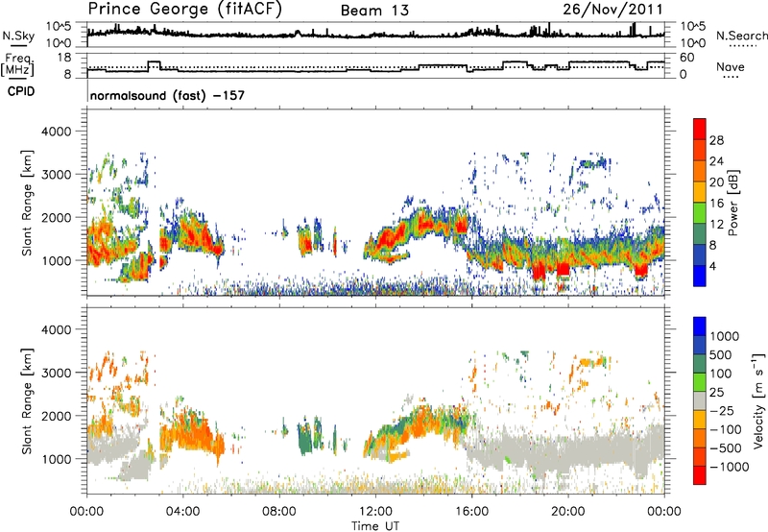Click the '16' label on Power colorbar
The height and width of the screenshot is (532, 768).
pyautogui.click(x=716, y=204)
